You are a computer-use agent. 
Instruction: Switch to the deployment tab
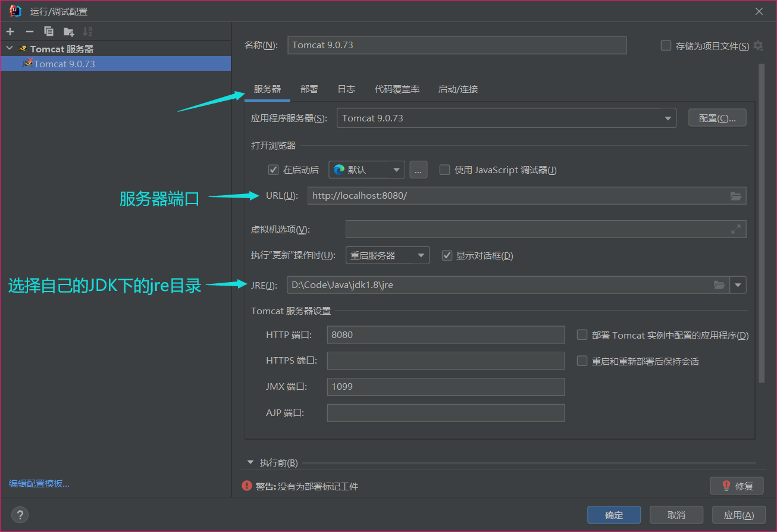click(309, 89)
